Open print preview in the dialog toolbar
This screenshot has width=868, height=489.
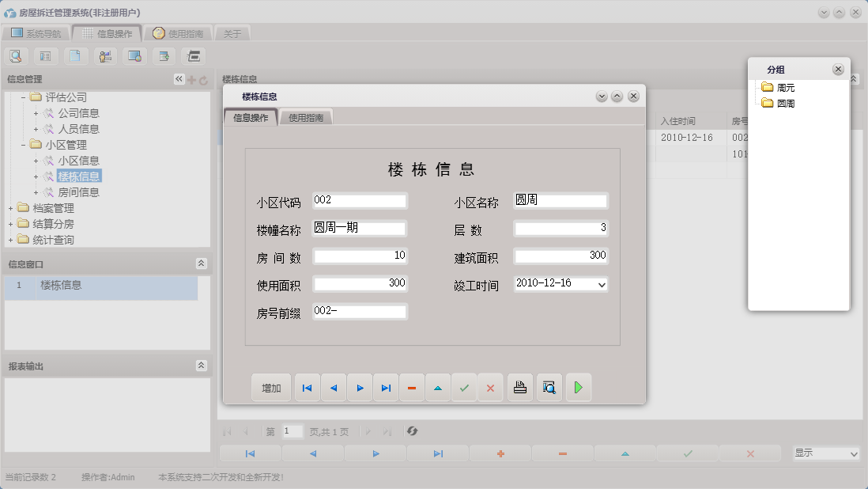(549, 387)
